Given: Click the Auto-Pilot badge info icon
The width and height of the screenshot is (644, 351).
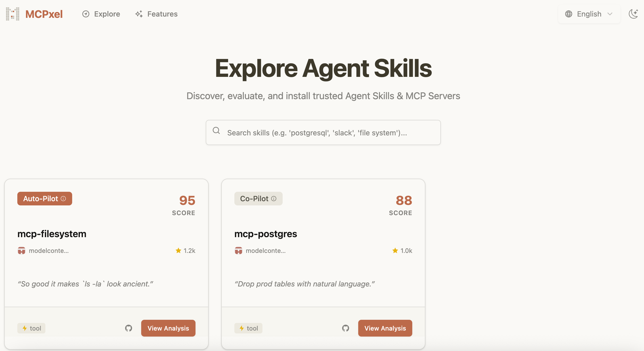Looking at the screenshot, I should 64,199.
